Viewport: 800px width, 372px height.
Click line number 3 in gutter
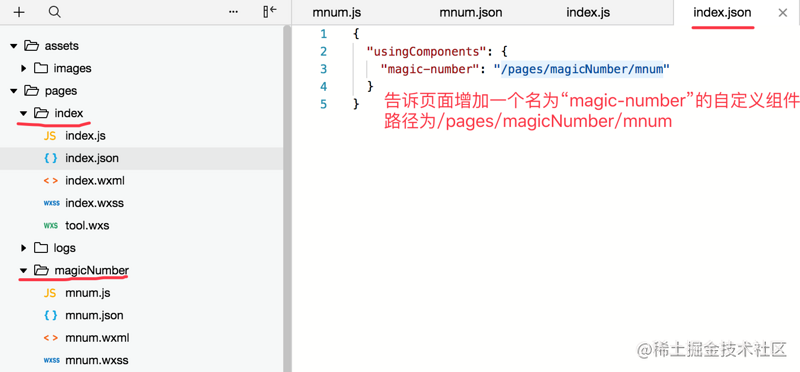[x=323, y=69]
